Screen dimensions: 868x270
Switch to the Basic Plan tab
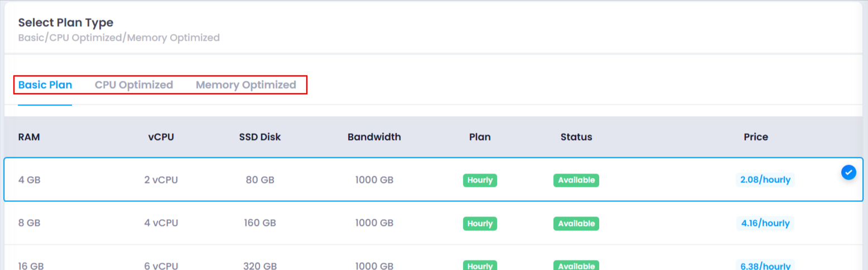(x=45, y=85)
